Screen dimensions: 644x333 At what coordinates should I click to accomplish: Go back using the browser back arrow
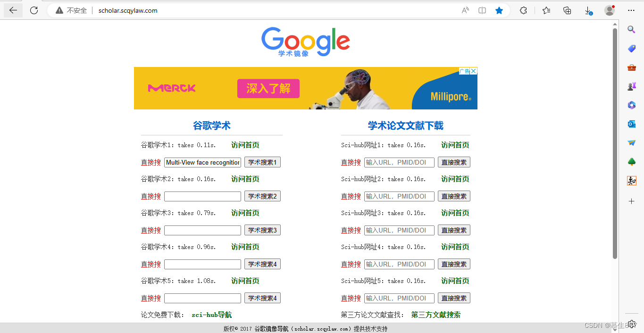[x=13, y=10]
